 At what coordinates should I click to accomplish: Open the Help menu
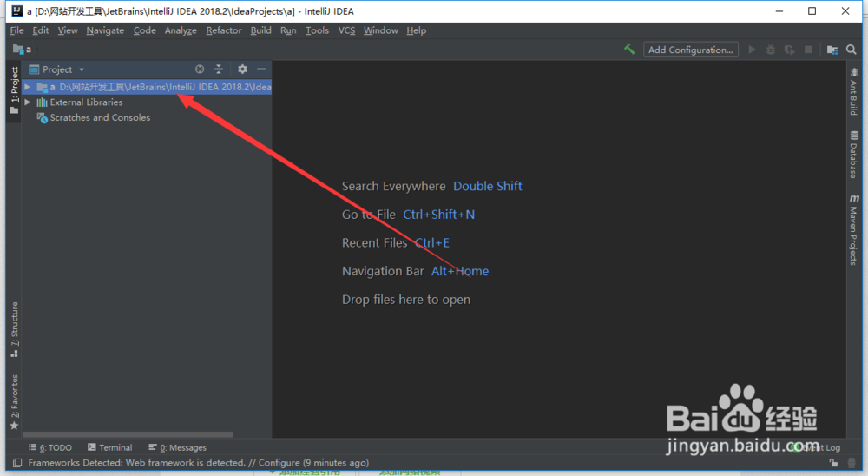(x=417, y=30)
